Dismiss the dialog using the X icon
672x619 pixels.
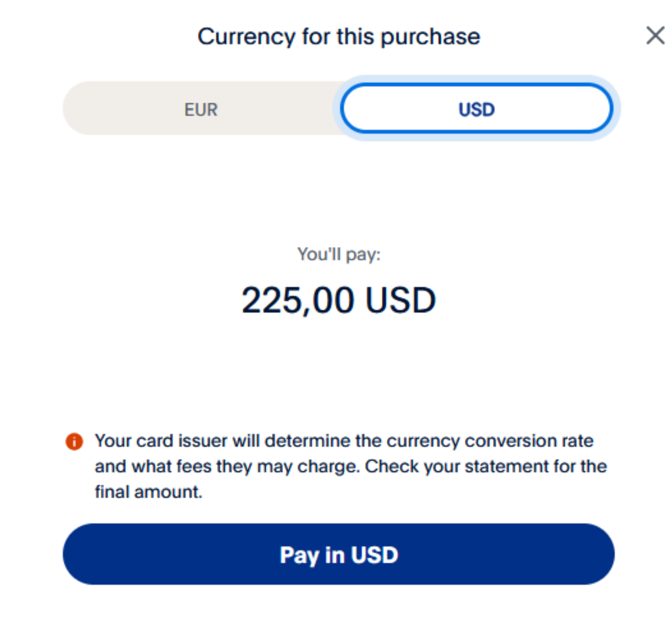(655, 36)
